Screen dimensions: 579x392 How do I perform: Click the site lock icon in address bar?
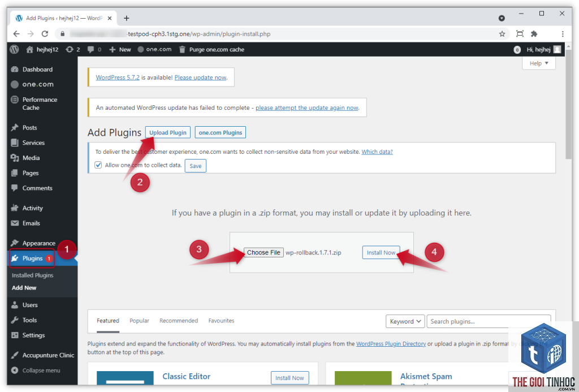[62, 34]
